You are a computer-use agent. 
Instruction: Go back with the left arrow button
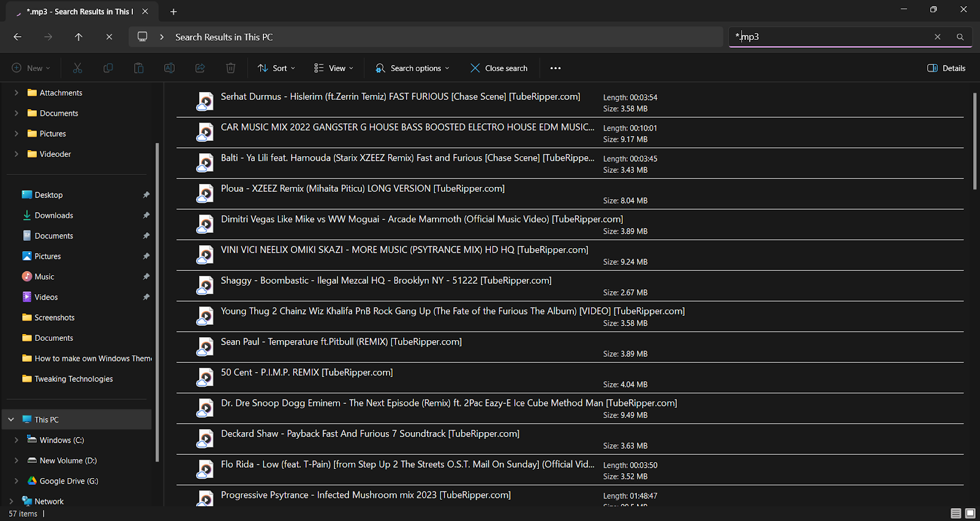tap(17, 37)
